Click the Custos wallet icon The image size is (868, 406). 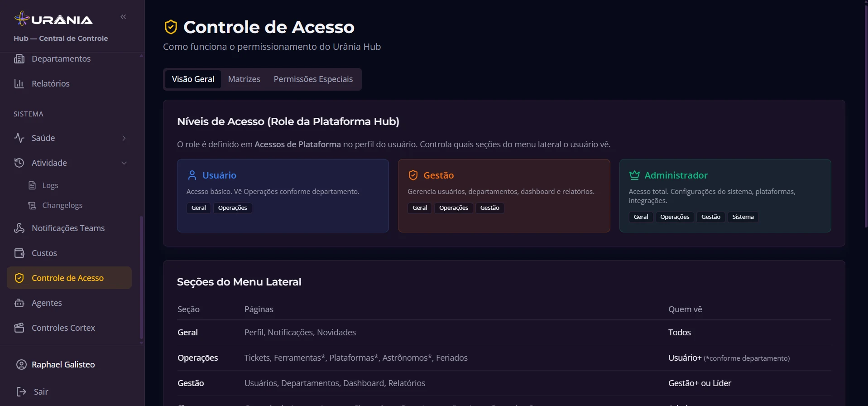(19, 253)
